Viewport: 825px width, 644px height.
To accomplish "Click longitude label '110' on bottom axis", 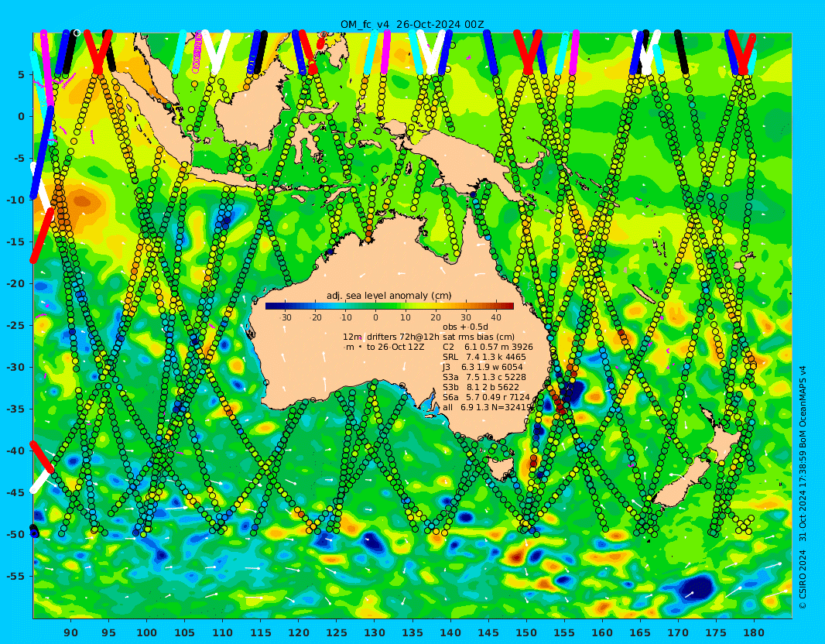I will [222, 633].
